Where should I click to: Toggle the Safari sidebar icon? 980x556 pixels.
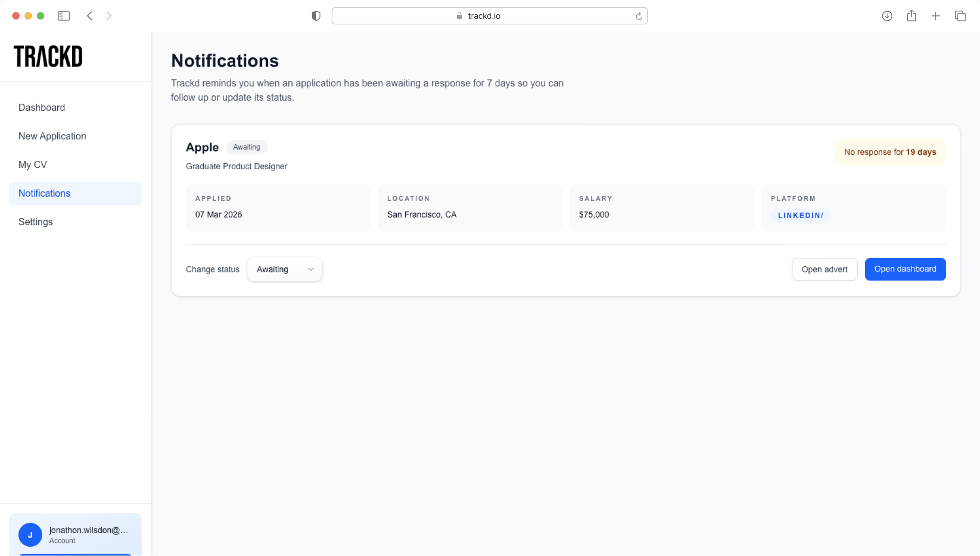click(64, 16)
